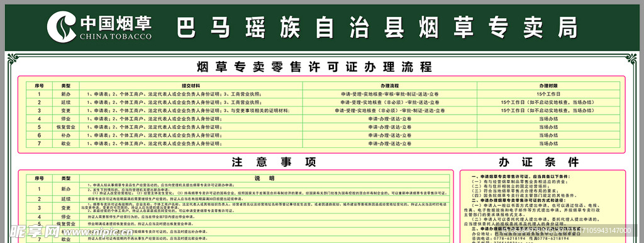
Task: Click '恢复营业' in the process table
Action: coord(65,127)
